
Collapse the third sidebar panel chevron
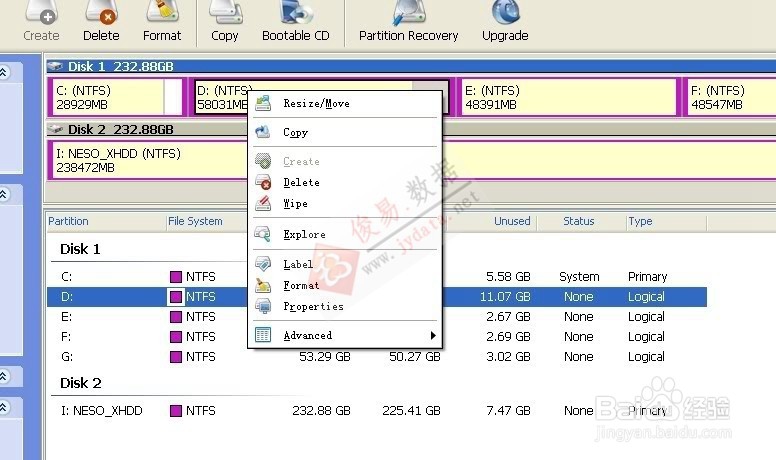coord(3,376)
